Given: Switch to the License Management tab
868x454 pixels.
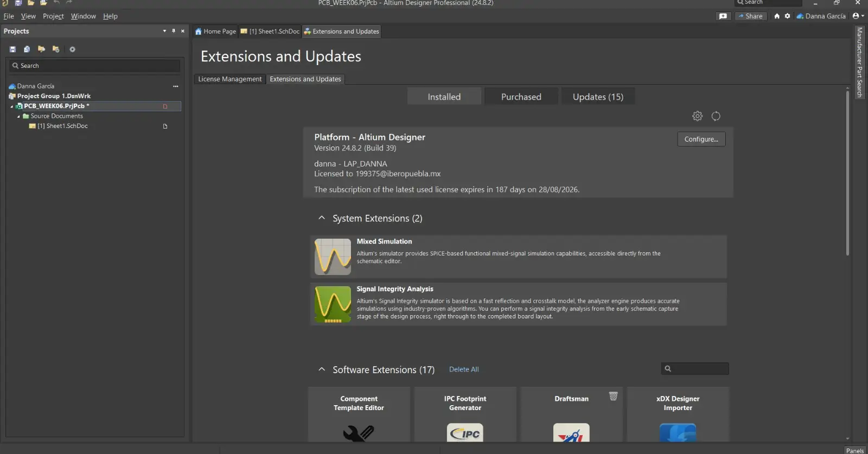Looking at the screenshot, I should [230, 79].
